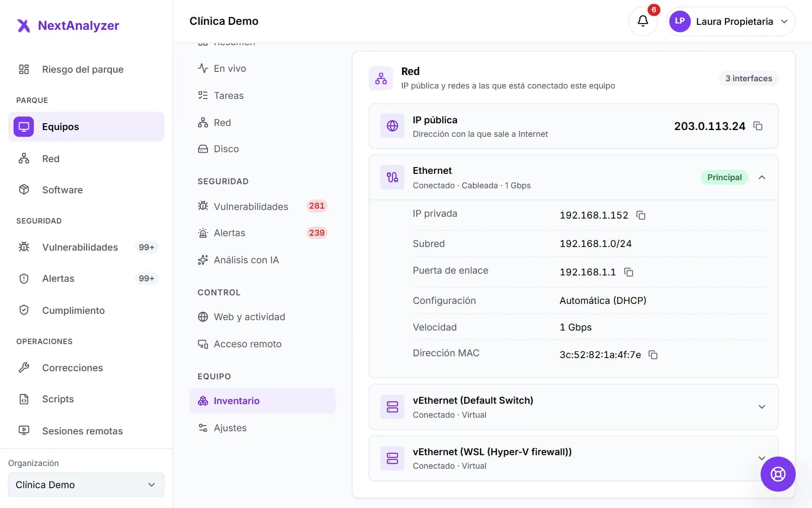This screenshot has height=508, width=812.
Task: Collapse the Ethernet interface details
Action: coord(762,177)
